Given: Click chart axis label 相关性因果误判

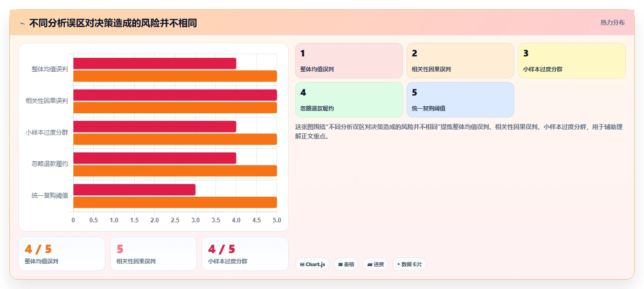Looking at the screenshot, I should point(47,101).
